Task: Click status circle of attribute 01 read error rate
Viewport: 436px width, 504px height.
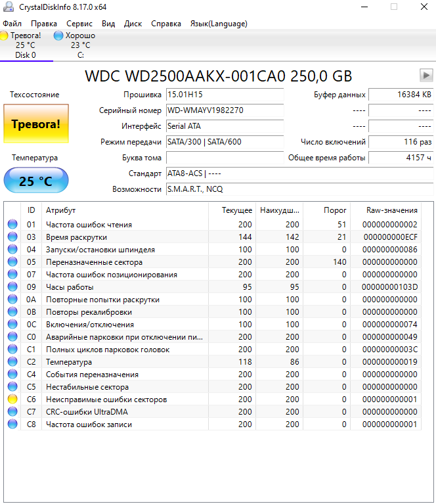Action: pyautogui.click(x=12, y=224)
